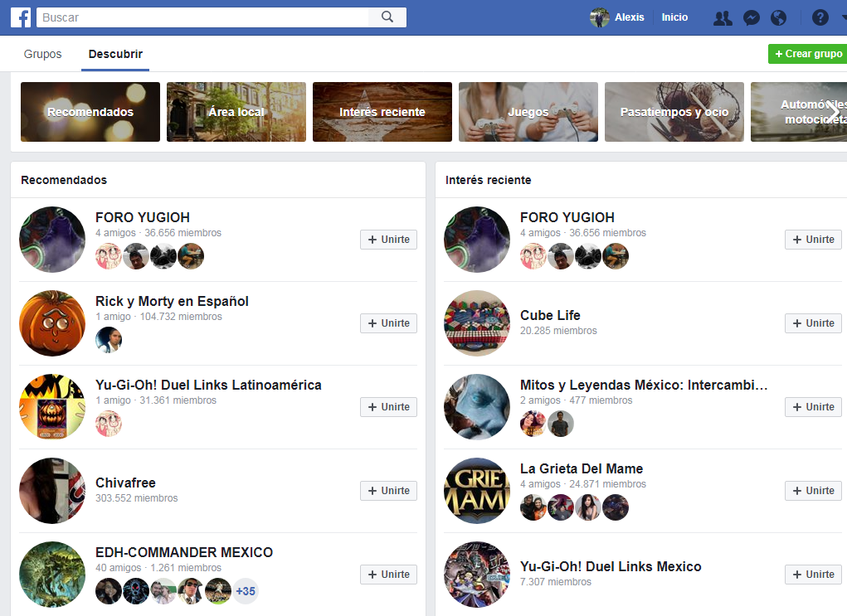Click in the Buscar search field
This screenshot has width=847, height=616.
(202, 17)
